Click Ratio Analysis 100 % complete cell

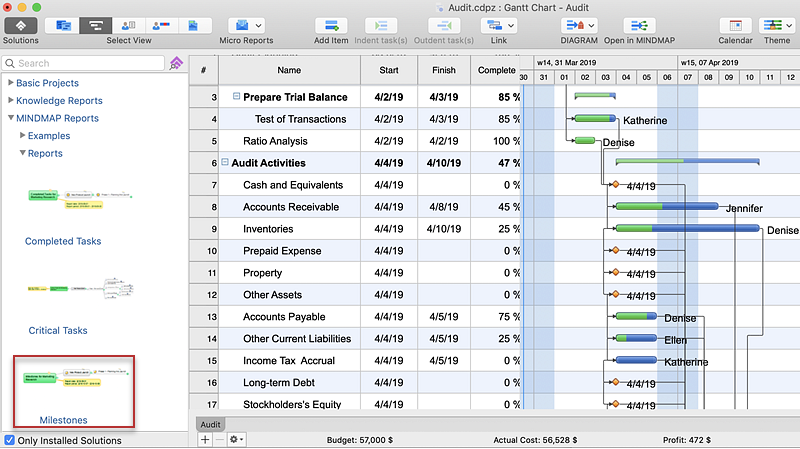(496, 141)
